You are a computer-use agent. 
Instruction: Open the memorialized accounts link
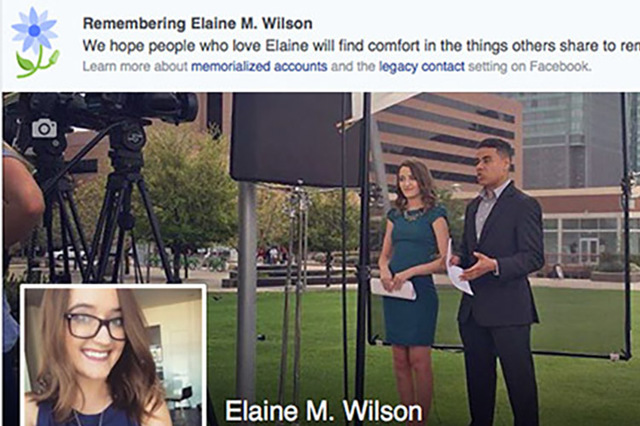click(x=259, y=66)
